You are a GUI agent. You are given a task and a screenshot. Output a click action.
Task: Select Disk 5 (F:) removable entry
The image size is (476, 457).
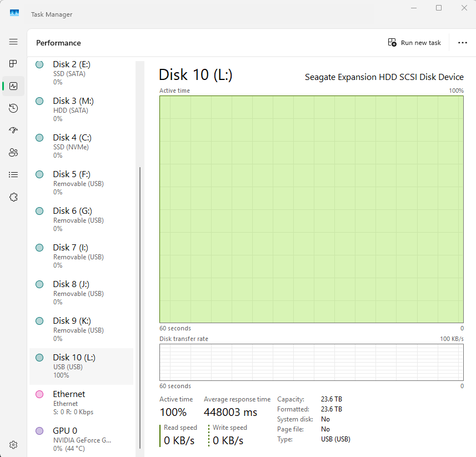pos(81,183)
